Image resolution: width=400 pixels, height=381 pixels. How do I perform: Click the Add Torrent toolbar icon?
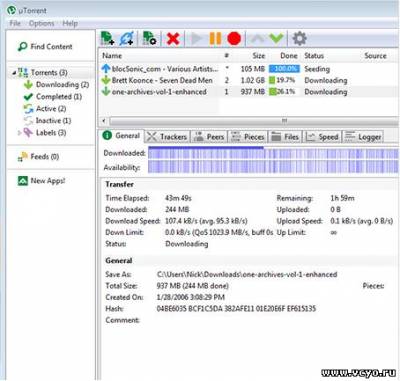107,38
